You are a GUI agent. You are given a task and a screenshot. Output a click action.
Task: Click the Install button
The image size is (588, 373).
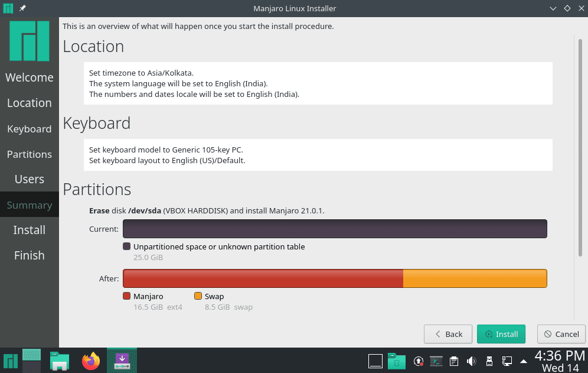pos(501,334)
